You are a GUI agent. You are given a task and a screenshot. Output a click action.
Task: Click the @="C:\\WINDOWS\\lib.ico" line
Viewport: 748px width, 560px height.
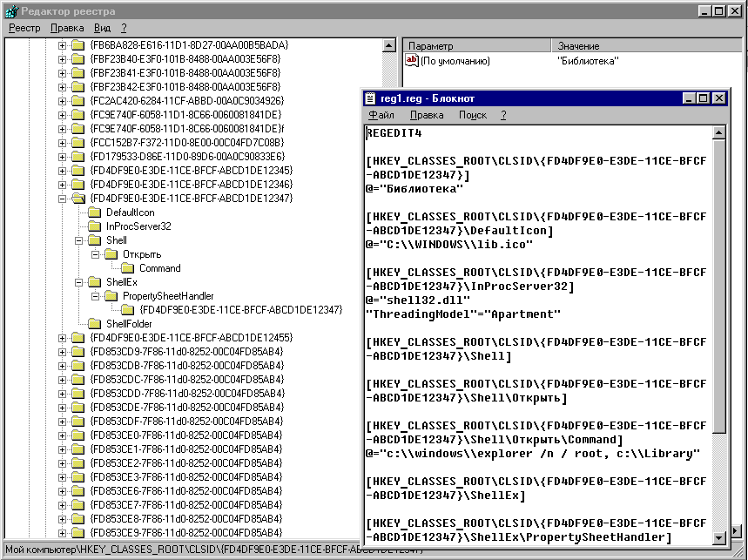tap(449, 245)
